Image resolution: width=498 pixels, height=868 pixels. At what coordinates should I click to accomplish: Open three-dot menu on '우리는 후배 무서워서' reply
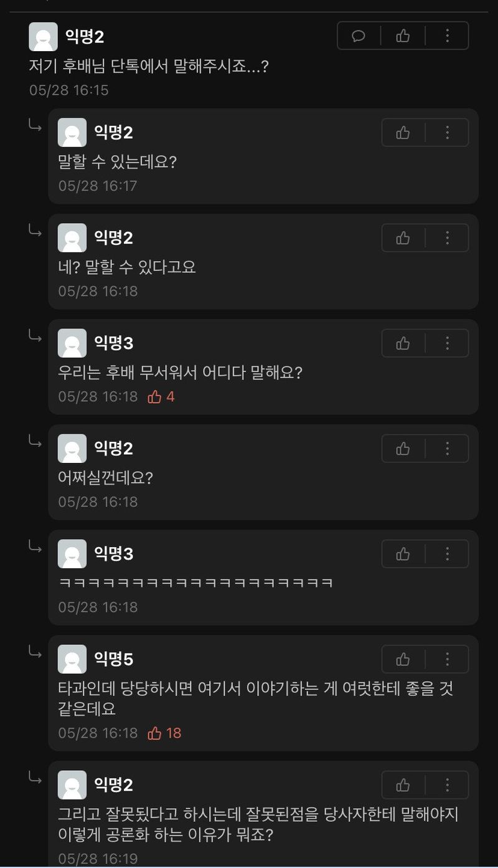point(447,343)
